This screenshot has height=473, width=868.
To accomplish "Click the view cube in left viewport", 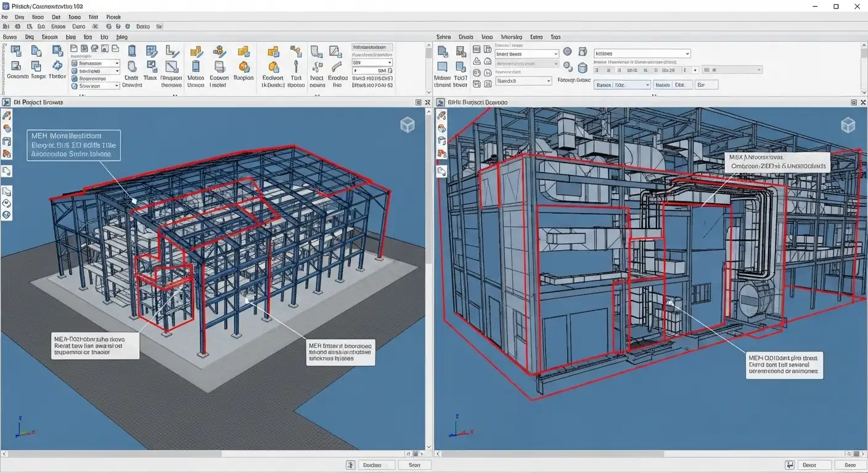I will point(407,125).
